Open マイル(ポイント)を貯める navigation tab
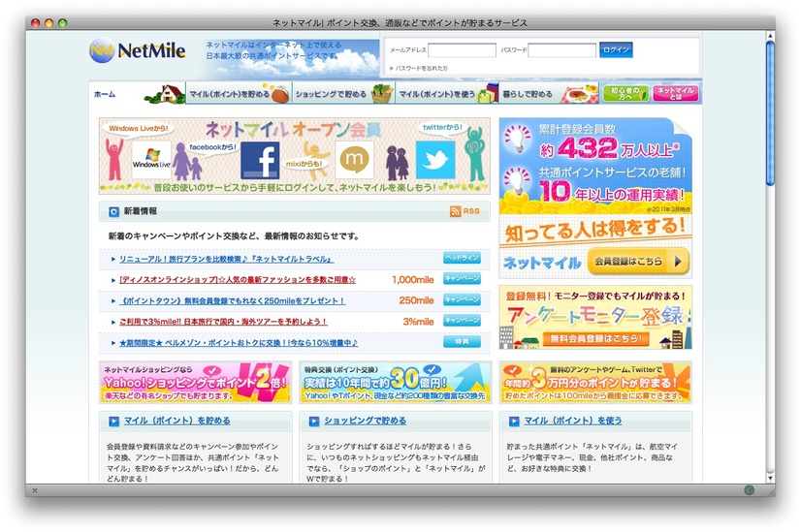The image size is (801, 532). 240,94
